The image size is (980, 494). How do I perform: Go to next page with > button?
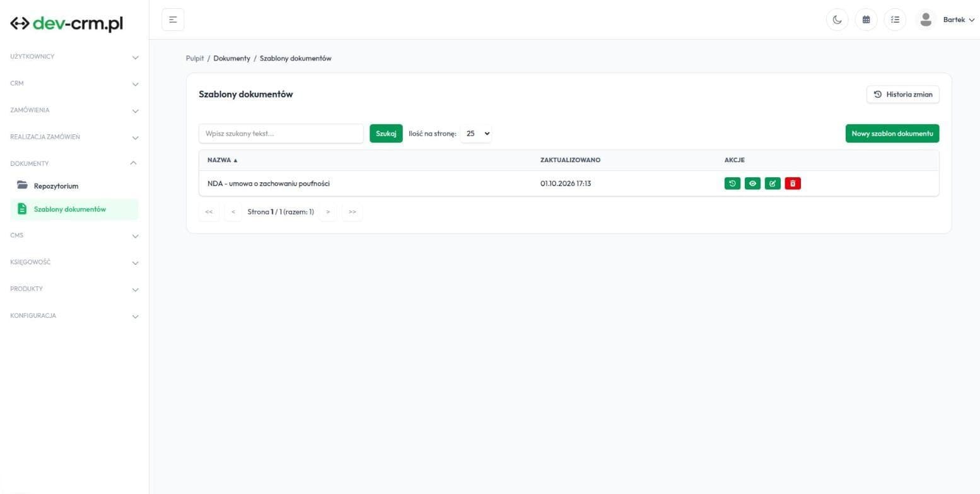click(328, 212)
